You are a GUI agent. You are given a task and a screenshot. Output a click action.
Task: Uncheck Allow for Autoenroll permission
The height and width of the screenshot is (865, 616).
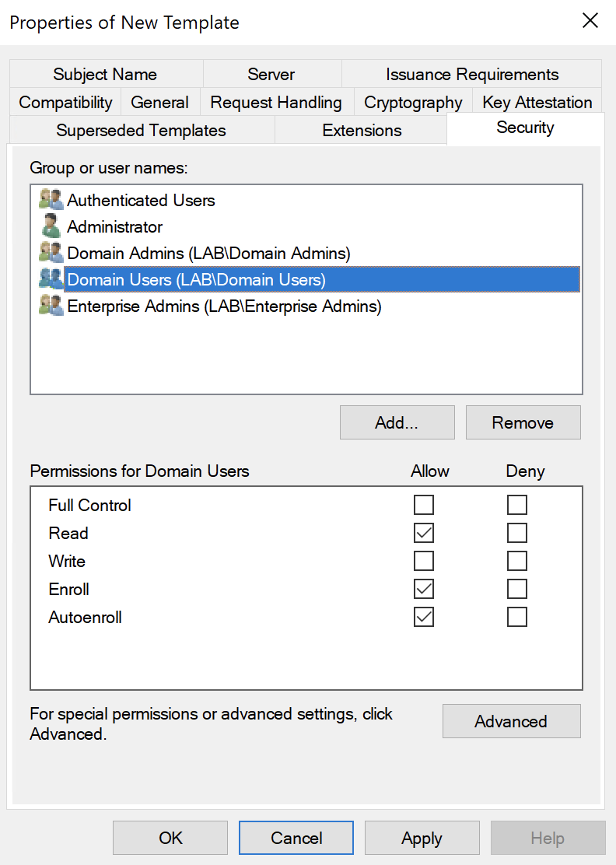click(424, 617)
